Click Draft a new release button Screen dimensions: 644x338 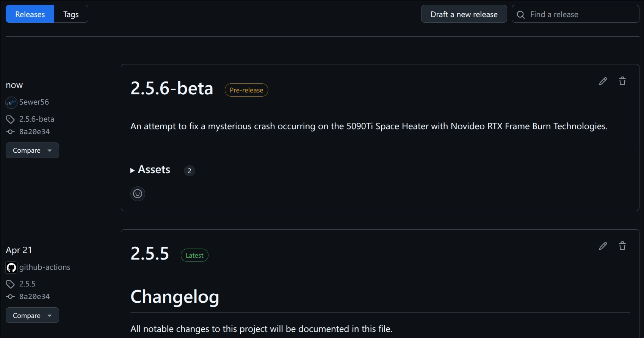tap(464, 14)
